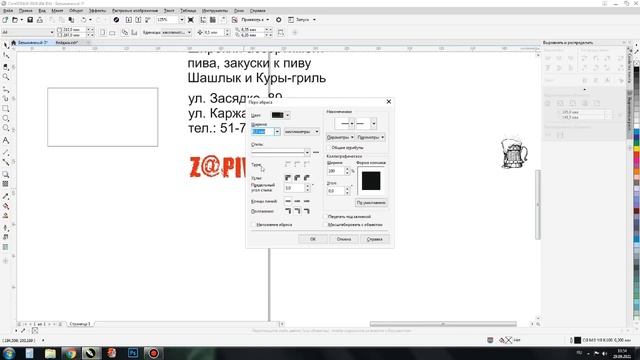Click the Export icon in toolbar
Image resolution: width=640 pixels, height=360 pixels.
(138, 20)
